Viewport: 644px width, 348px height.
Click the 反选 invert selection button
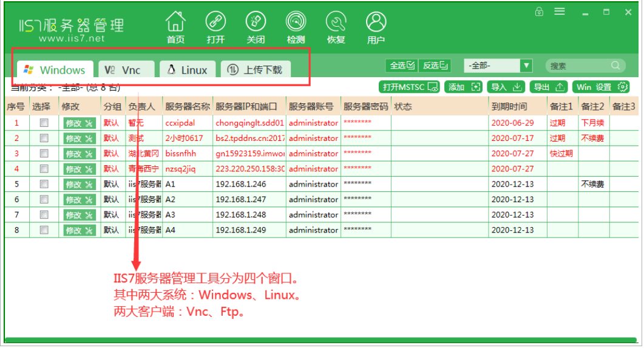coord(435,66)
